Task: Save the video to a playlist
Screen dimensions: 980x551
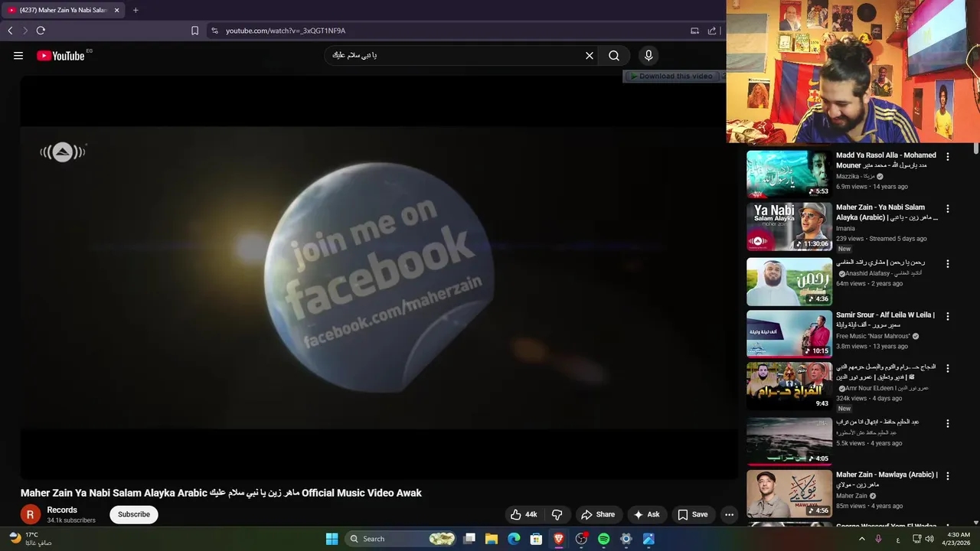Action: coord(693,514)
